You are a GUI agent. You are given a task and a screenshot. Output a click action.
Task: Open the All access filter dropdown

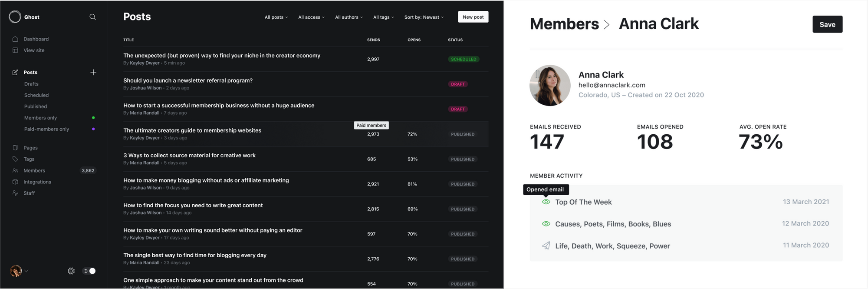pyautogui.click(x=311, y=17)
